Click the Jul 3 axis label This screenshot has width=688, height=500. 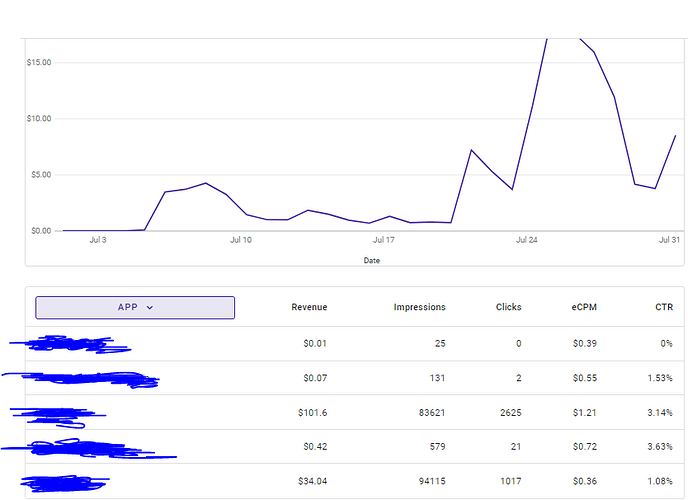click(98, 240)
